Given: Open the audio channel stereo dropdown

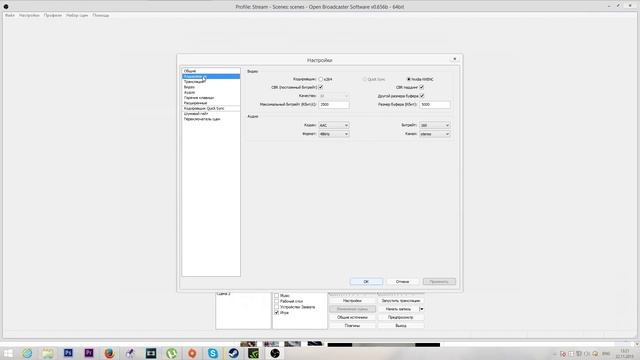Looking at the screenshot, I should click(x=435, y=134).
